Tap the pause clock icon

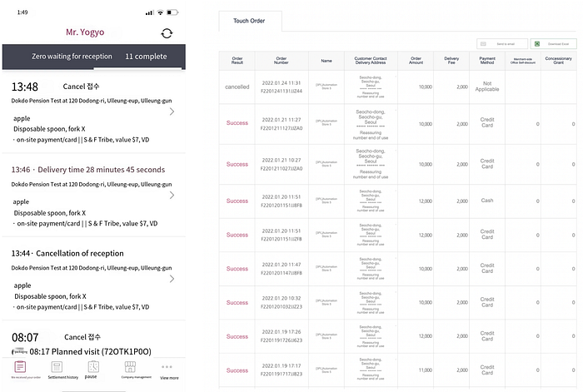(93, 367)
